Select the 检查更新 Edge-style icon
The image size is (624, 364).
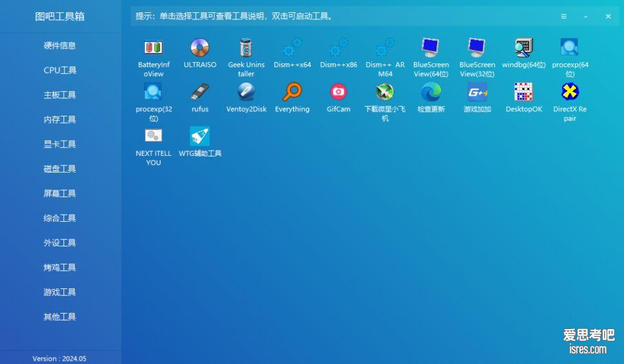point(431,92)
